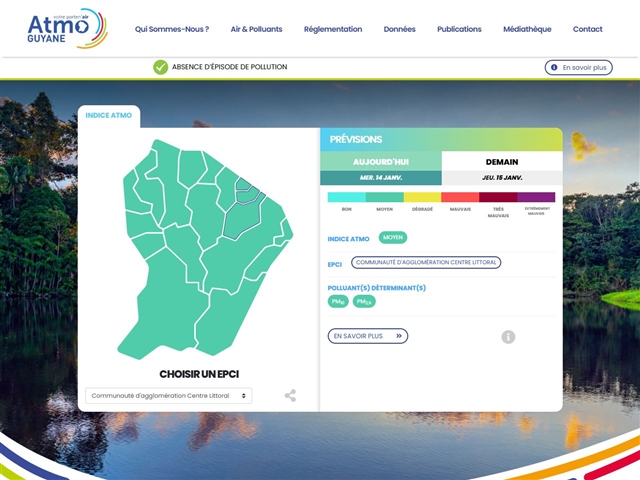Click the Atmo Guyane logo
640x480 pixels.
point(67,29)
